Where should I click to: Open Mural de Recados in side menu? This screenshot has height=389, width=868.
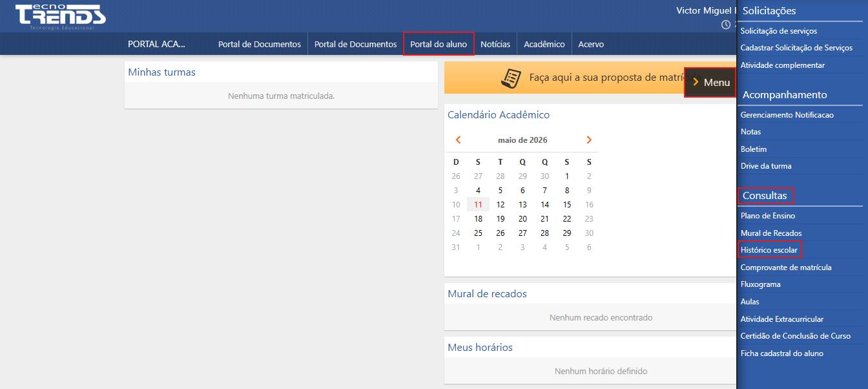pyautogui.click(x=771, y=233)
